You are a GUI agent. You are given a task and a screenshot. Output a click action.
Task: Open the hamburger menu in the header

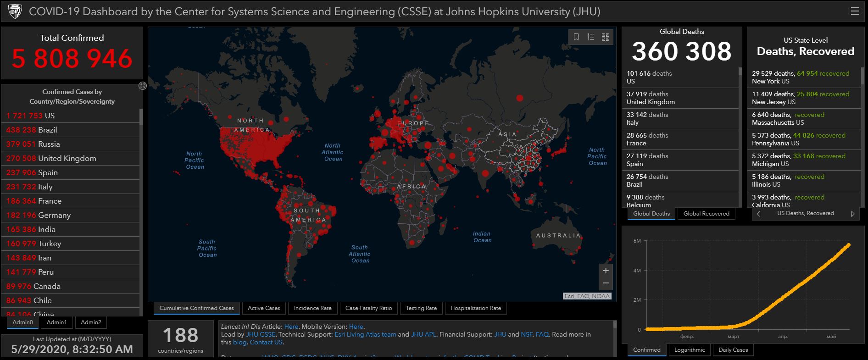[855, 11]
